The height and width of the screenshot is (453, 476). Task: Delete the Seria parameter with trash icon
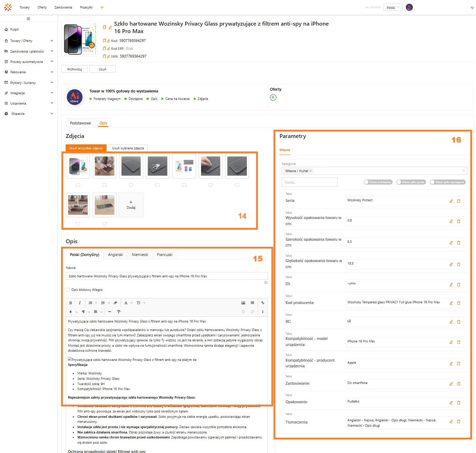(459, 201)
